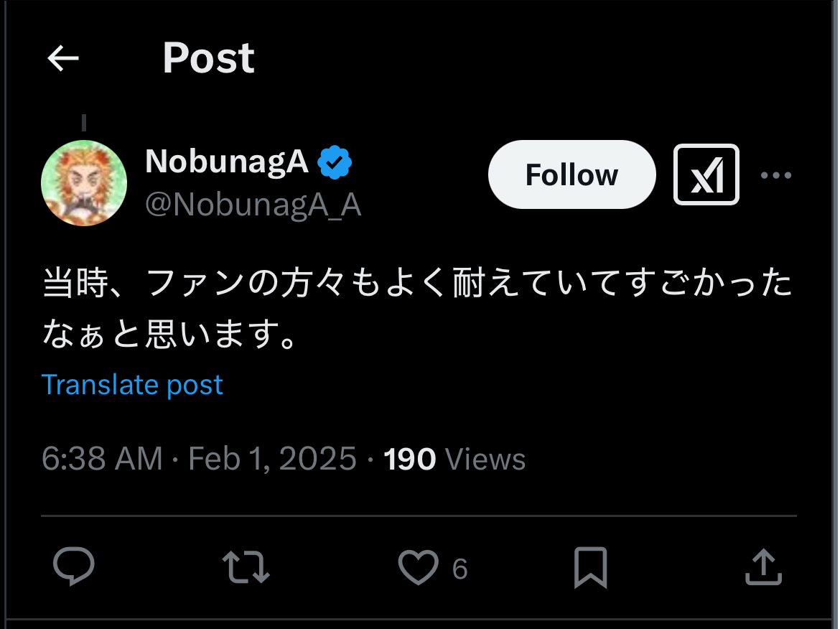Repost using the arrows icon
840x629 pixels.
(246, 568)
